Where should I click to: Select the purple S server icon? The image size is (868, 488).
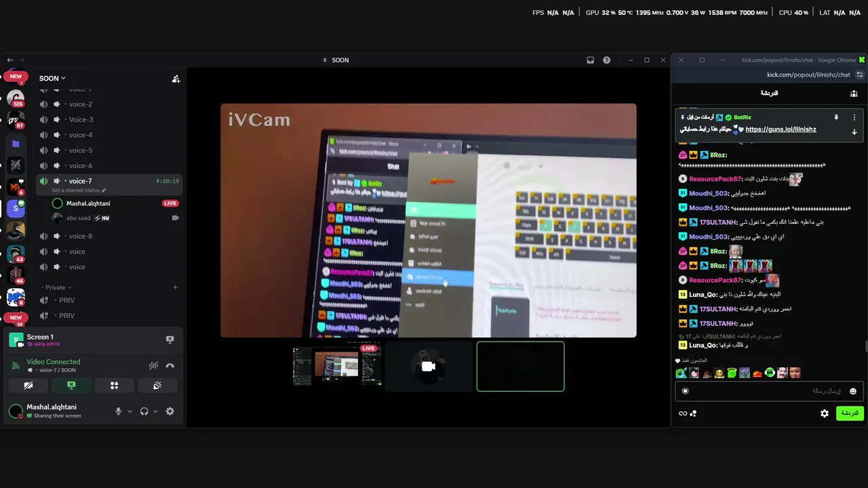click(x=16, y=209)
